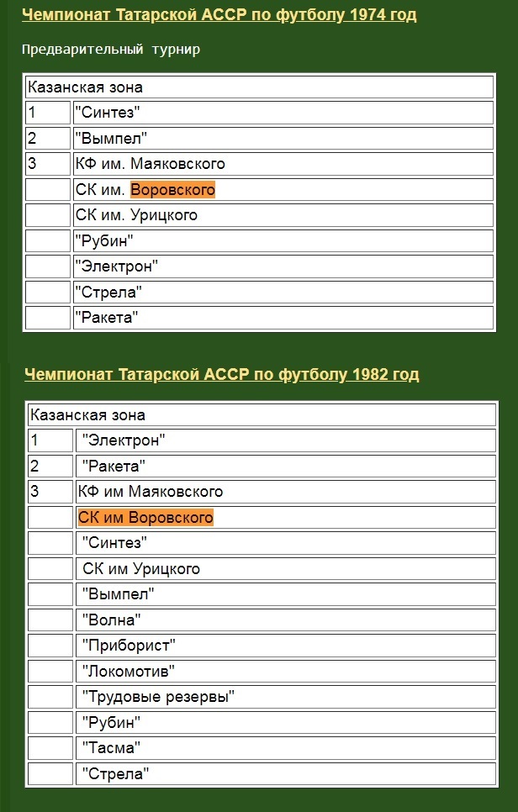Screen dimensions: 518x812
Task: Click the "Предварительный турнир" text
Action: (111, 50)
